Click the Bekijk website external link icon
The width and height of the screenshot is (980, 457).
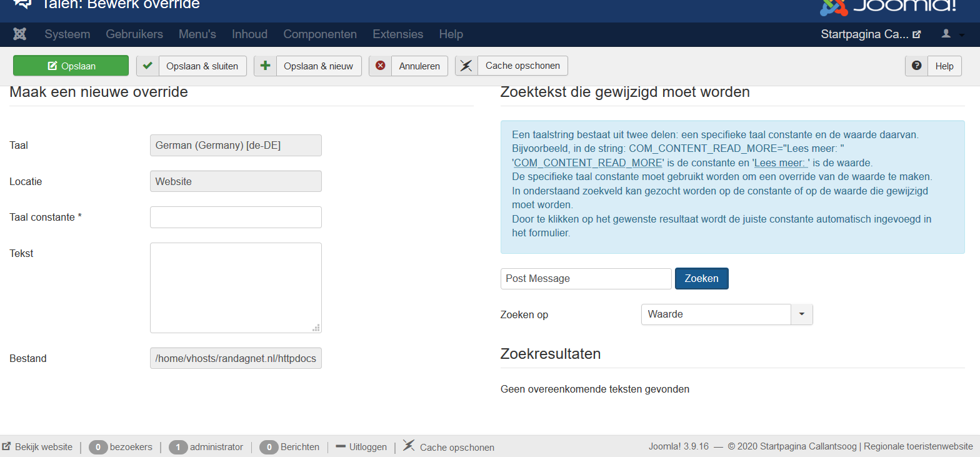[6, 447]
